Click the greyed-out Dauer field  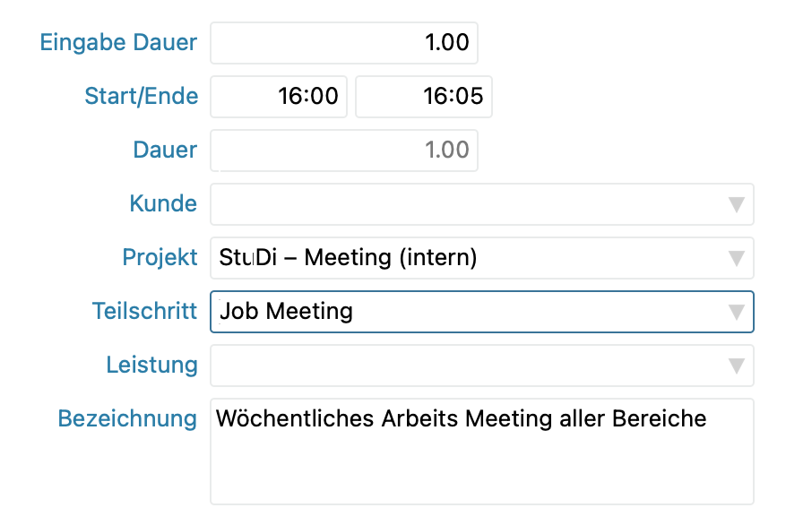pyautogui.click(x=344, y=151)
